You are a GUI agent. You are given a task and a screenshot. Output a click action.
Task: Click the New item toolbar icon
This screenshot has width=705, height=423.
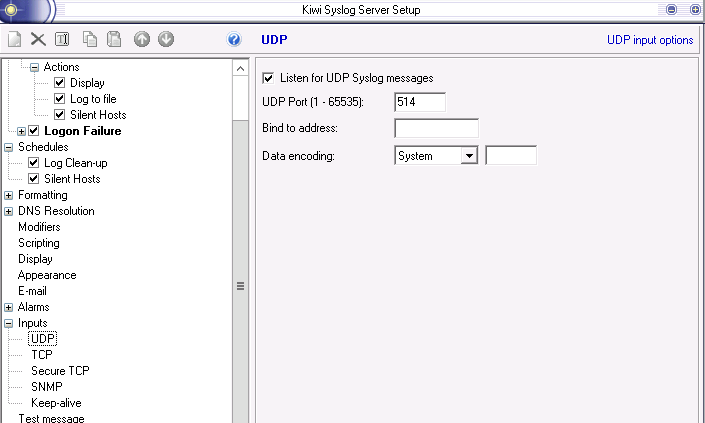tap(14, 39)
